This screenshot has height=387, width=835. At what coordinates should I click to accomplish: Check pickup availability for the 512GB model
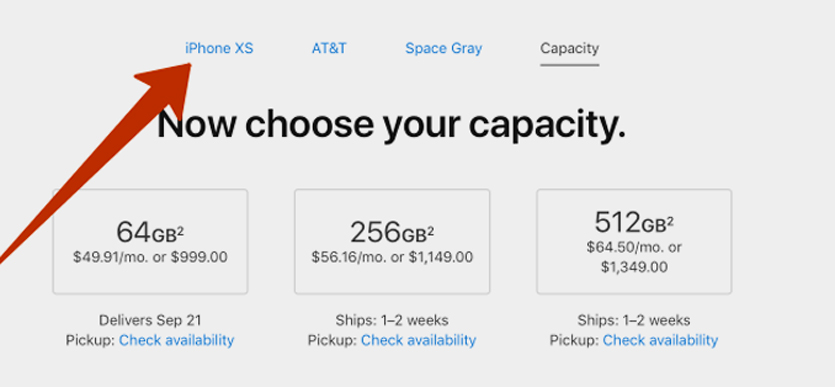tap(660, 340)
